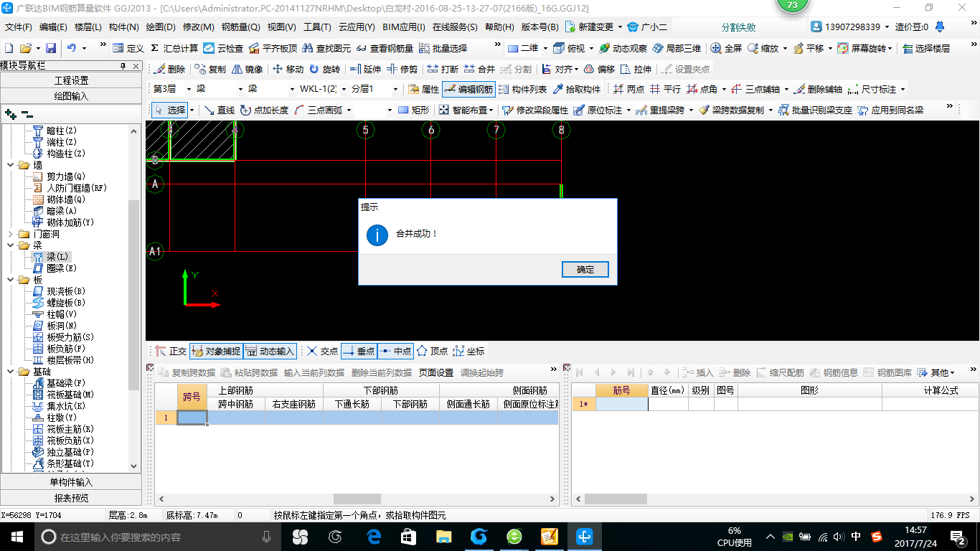The image size is (980, 551).
Task: Click 拾取构件 pick component tool
Action: [x=576, y=89]
